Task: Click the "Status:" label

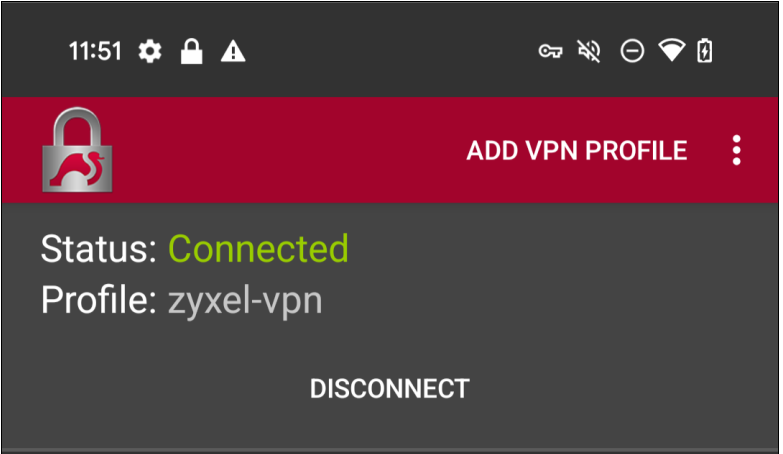Action: pyautogui.click(x=99, y=248)
